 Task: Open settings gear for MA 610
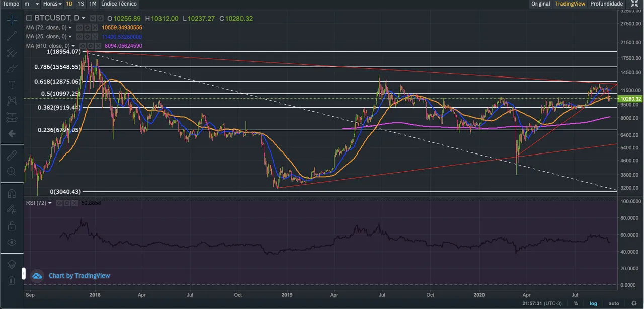click(x=90, y=46)
